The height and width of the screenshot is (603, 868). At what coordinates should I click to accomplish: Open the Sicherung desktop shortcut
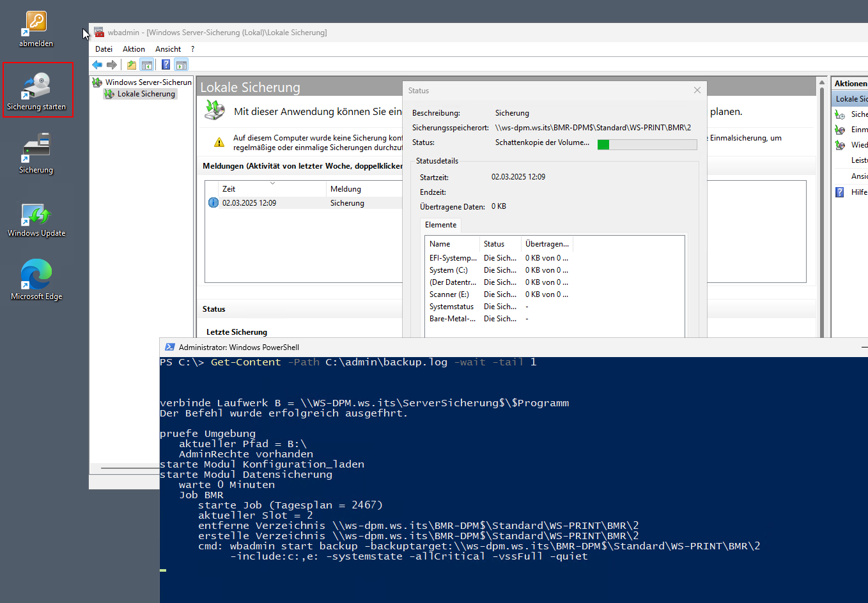pos(36,154)
